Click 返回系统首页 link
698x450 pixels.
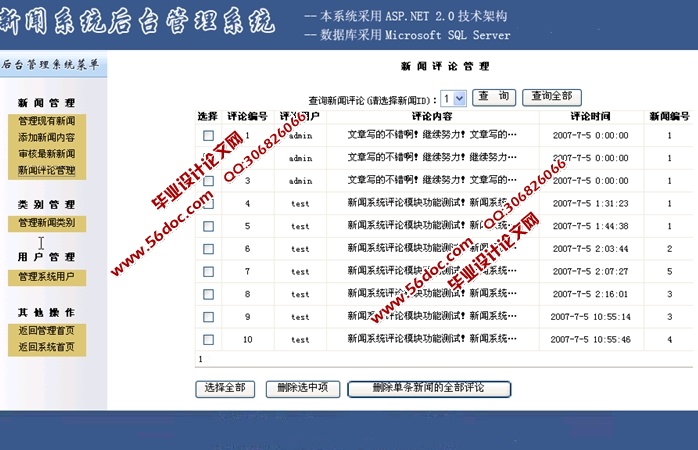point(46,348)
